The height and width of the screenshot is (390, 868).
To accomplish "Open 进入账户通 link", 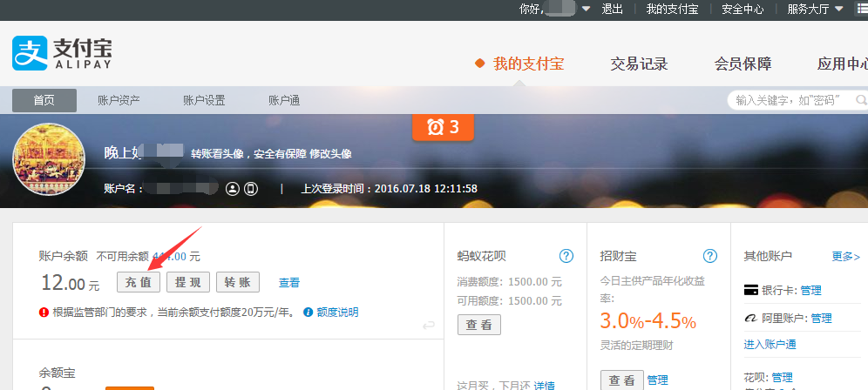I will 770,345.
